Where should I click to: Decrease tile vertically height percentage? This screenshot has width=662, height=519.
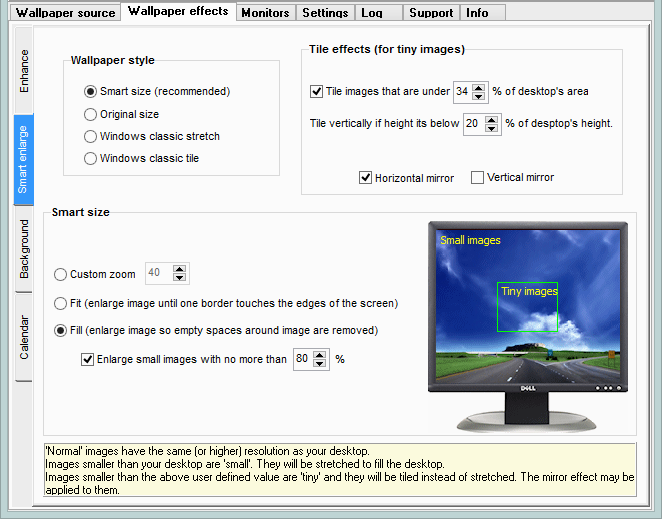tap(490, 128)
